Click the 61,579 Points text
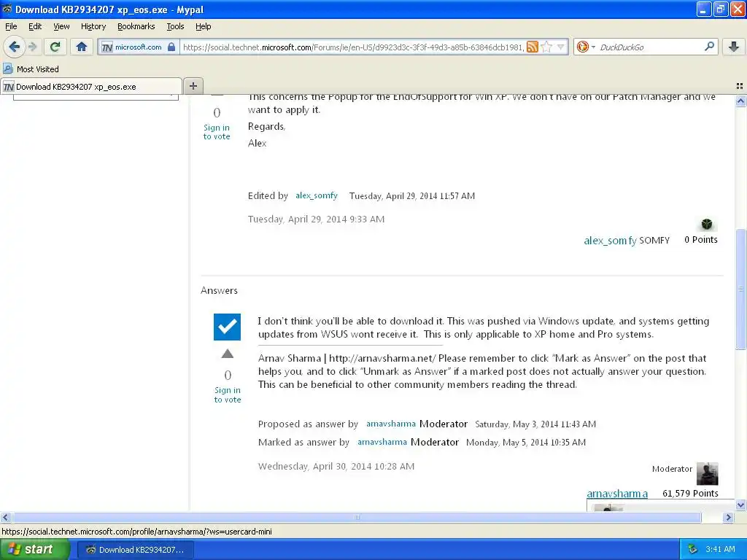The width and height of the screenshot is (747, 560). pyautogui.click(x=690, y=494)
